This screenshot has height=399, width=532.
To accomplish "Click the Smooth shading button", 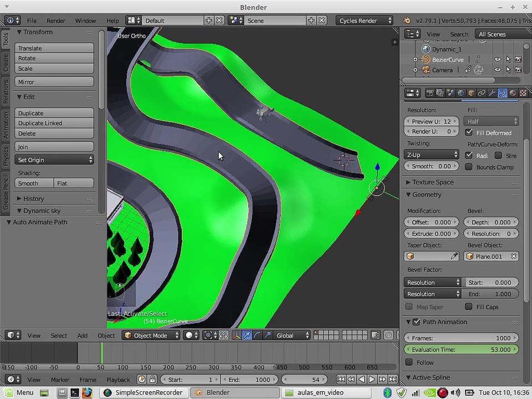I will (x=34, y=183).
